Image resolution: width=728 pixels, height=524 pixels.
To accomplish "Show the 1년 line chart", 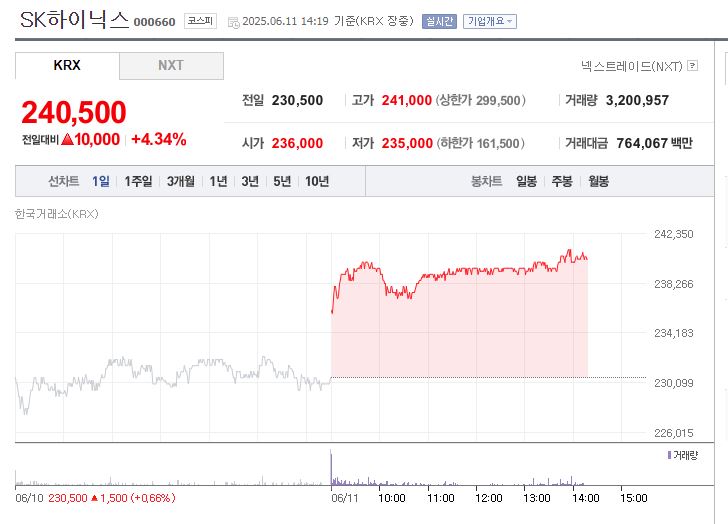I will tap(218, 181).
